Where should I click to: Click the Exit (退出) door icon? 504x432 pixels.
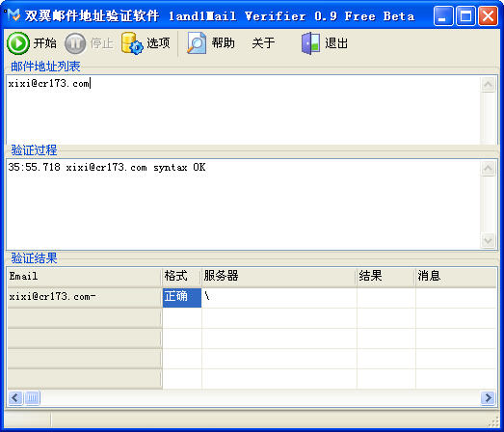(310, 43)
